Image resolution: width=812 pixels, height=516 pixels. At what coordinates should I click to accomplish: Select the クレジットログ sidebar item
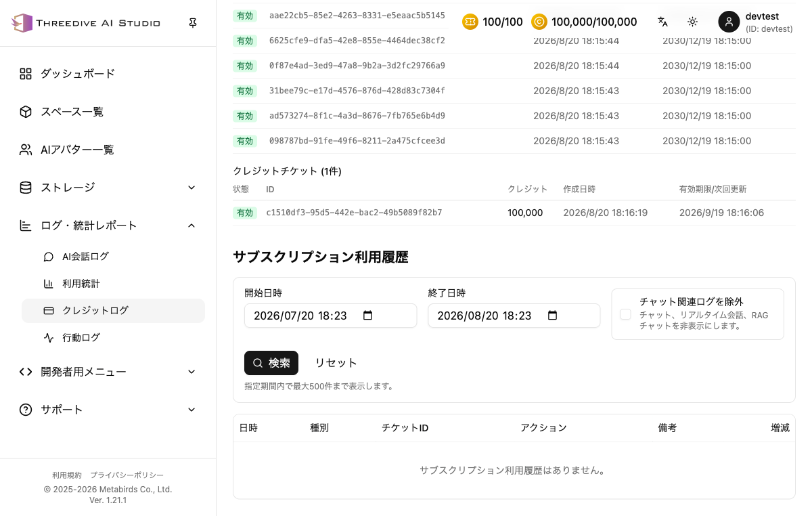tap(113, 311)
